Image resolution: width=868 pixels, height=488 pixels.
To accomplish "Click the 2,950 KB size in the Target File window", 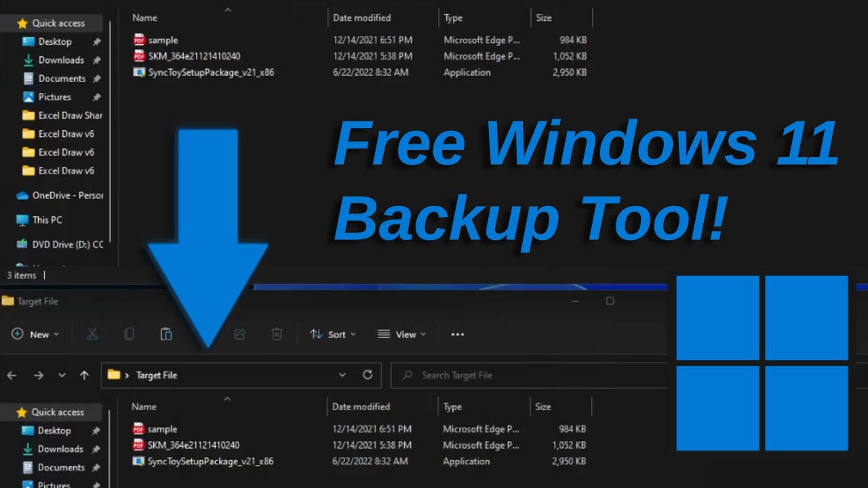I will [x=570, y=462].
